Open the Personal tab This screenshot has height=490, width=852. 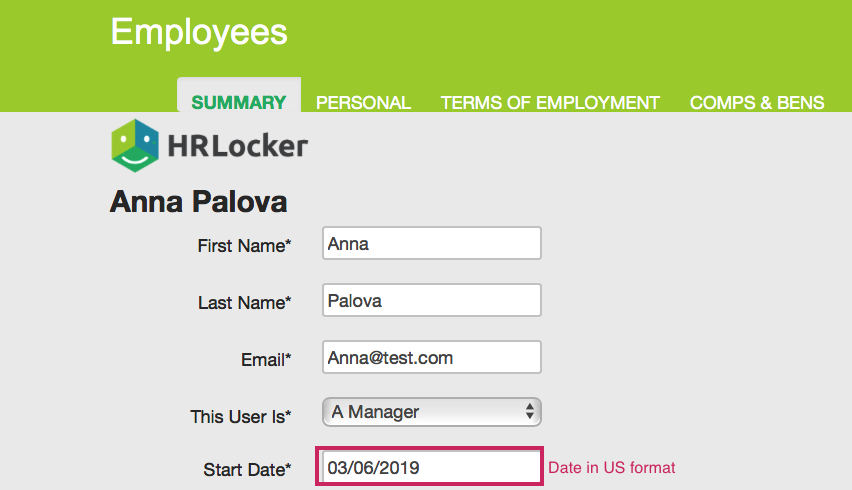(x=363, y=102)
